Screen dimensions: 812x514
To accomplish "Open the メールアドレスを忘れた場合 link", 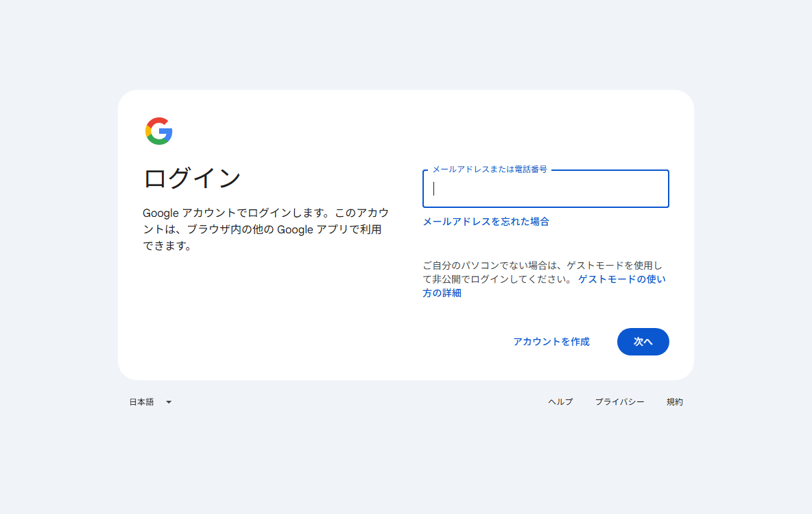I will coord(486,222).
